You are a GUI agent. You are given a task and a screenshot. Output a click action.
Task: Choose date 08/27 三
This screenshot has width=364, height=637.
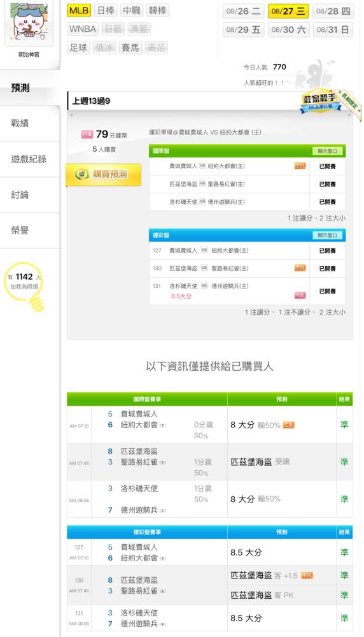coord(288,11)
